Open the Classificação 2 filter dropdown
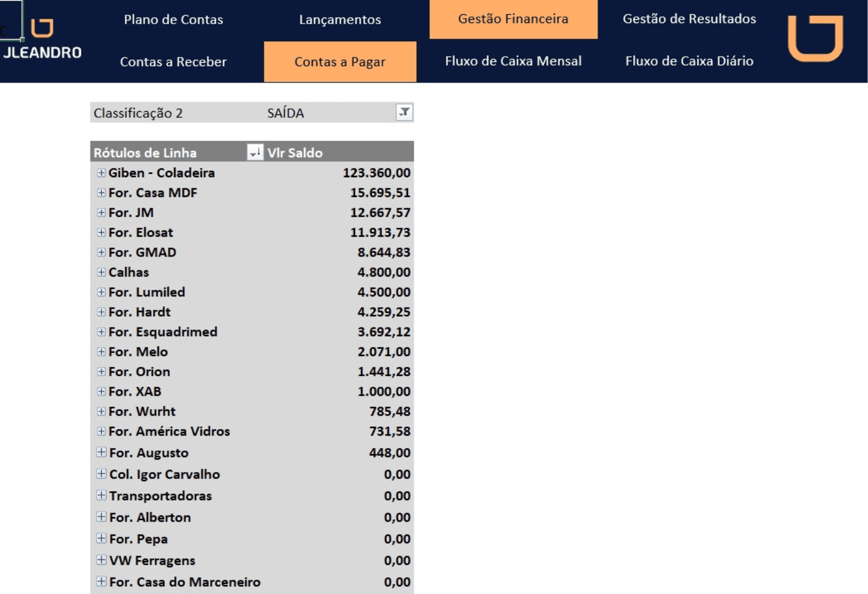 coord(405,112)
